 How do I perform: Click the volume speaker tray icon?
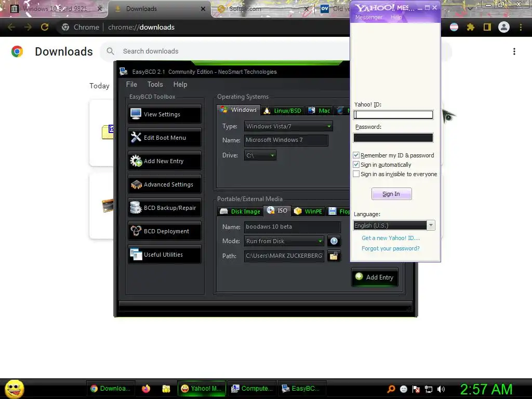[x=441, y=389]
